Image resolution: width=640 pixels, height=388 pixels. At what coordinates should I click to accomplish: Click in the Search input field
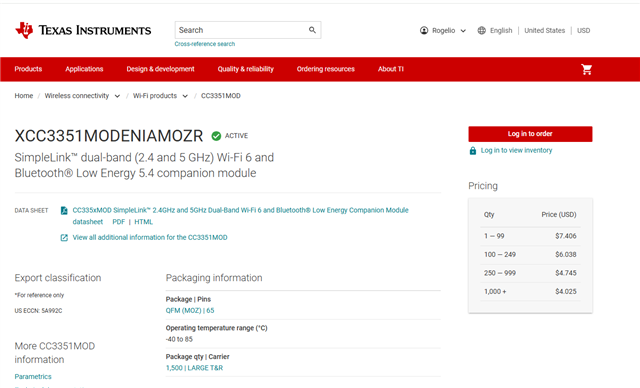(x=242, y=30)
